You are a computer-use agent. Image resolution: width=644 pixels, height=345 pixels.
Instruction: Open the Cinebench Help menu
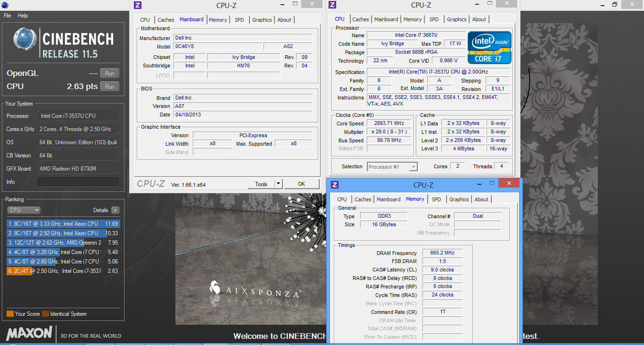[23, 16]
